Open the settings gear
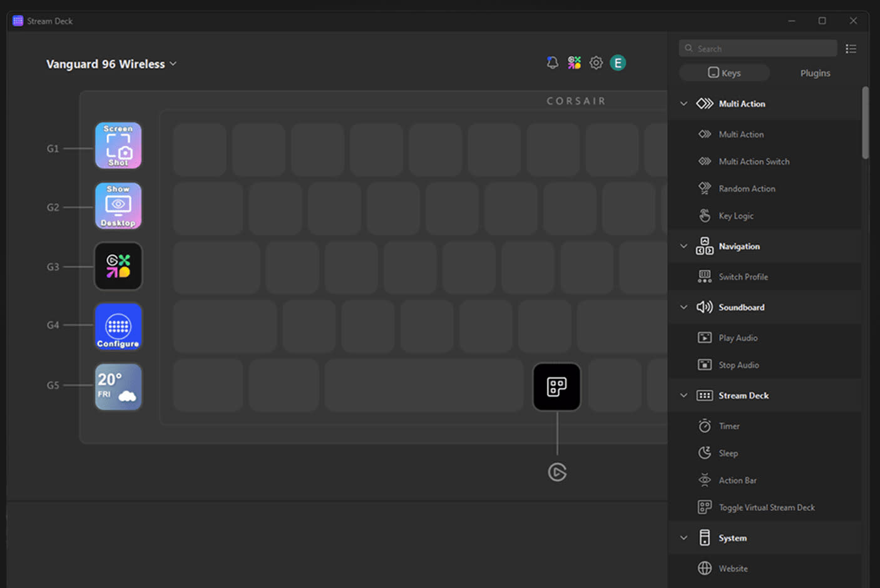The height and width of the screenshot is (588, 880). (596, 63)
